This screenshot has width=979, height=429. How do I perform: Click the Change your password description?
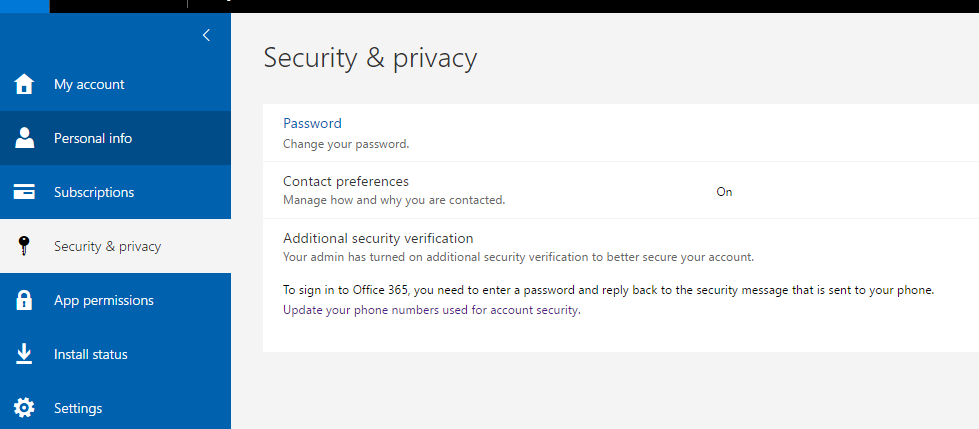tap(346, 144)
